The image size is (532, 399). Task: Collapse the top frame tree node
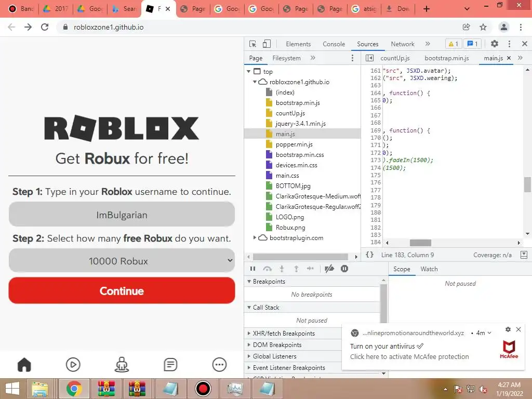pyautogui.click(x=249, y=71)
